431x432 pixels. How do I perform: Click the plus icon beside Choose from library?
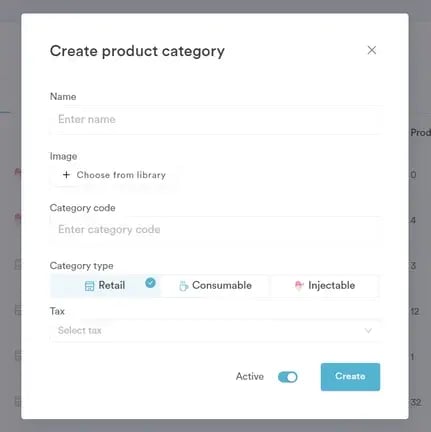(66, 175)
